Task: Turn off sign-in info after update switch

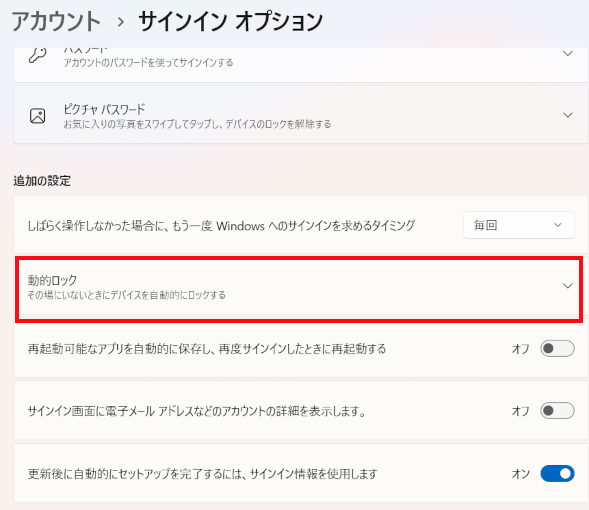Action: click(557, 473)
